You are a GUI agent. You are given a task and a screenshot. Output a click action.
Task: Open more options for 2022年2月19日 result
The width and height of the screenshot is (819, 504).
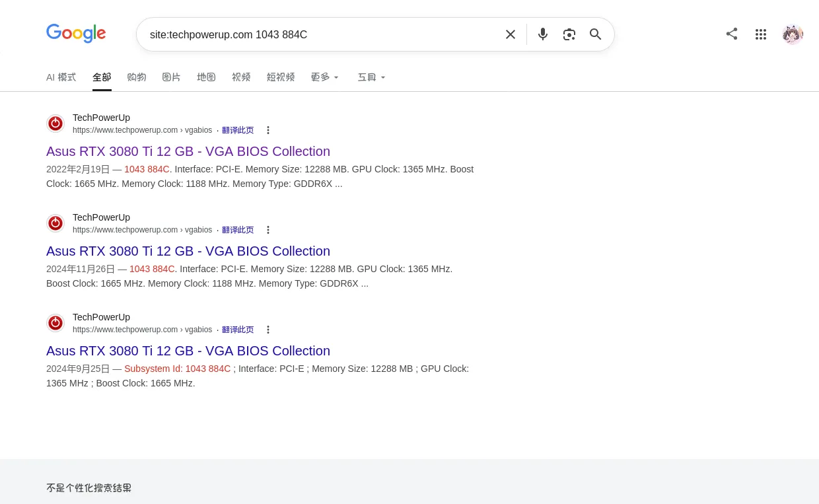(x=268, y=130)
